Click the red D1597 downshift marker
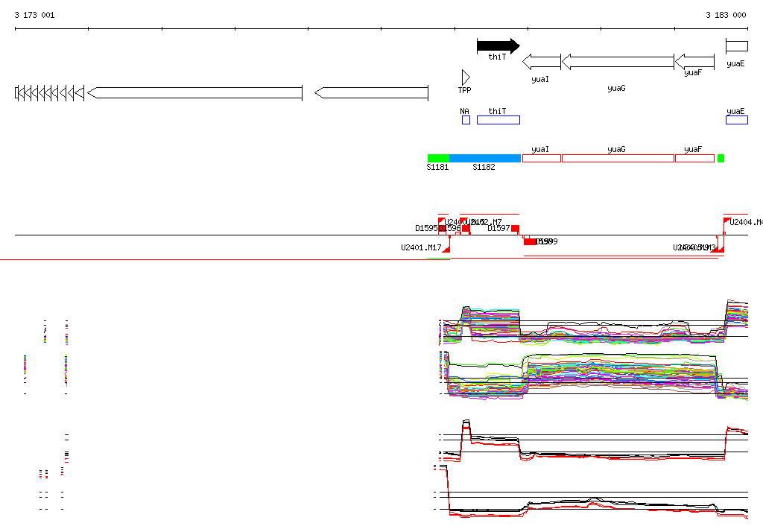Image resolution: width=763 pixels, height=532 pixels. coord(515,229)
